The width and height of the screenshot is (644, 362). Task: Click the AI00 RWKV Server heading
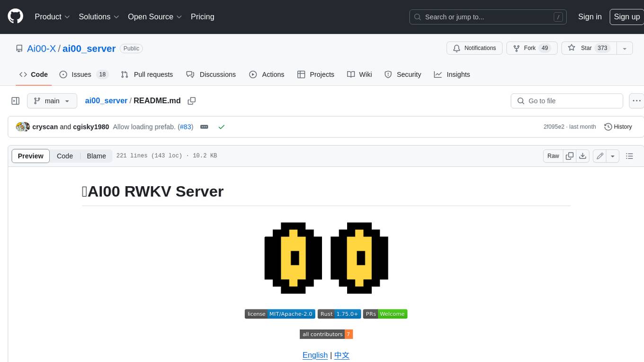152,191
